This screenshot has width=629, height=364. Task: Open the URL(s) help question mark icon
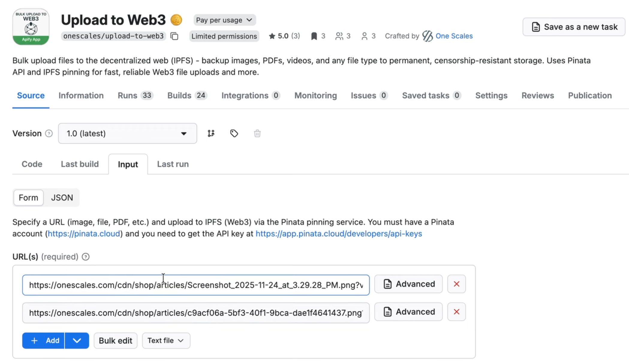pyautogui.click(x=85, y=257)
